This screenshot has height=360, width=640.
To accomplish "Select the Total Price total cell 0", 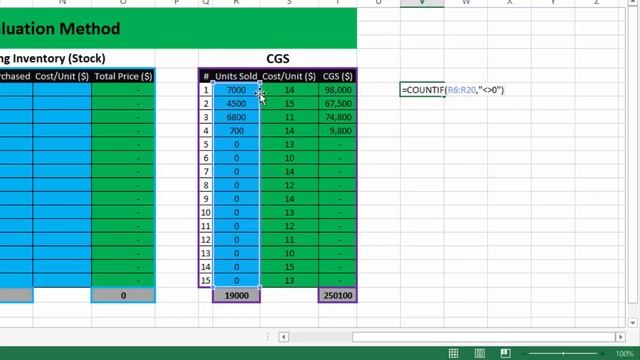I will pos(123,296).
